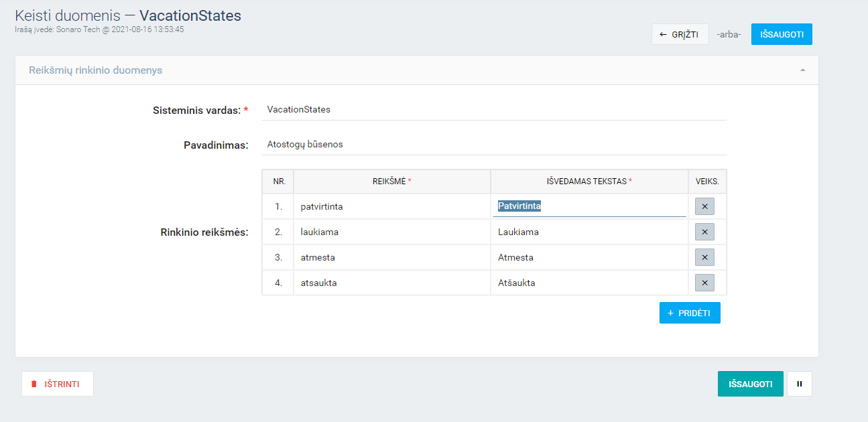Collapse the 'Reikšmių rinkinio duomenys' panel arrow

[x=802, y=70]
